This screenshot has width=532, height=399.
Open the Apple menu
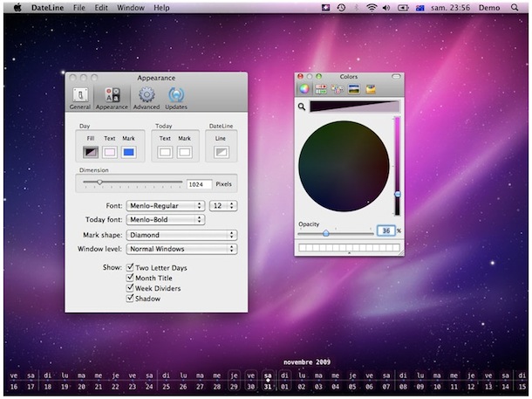17,8
